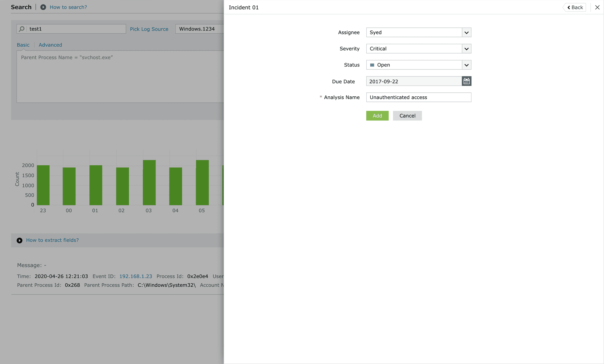
Task: Open the Pick Log Source link
Action: (149, 29)
